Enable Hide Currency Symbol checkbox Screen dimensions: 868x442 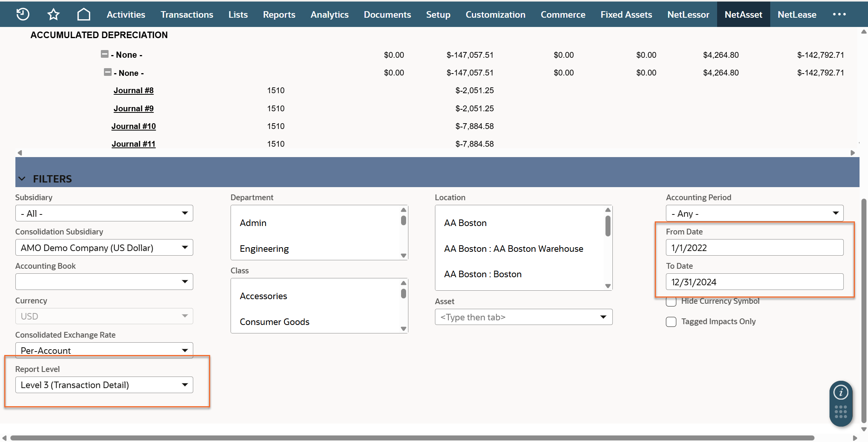click(x=671, y=301)
